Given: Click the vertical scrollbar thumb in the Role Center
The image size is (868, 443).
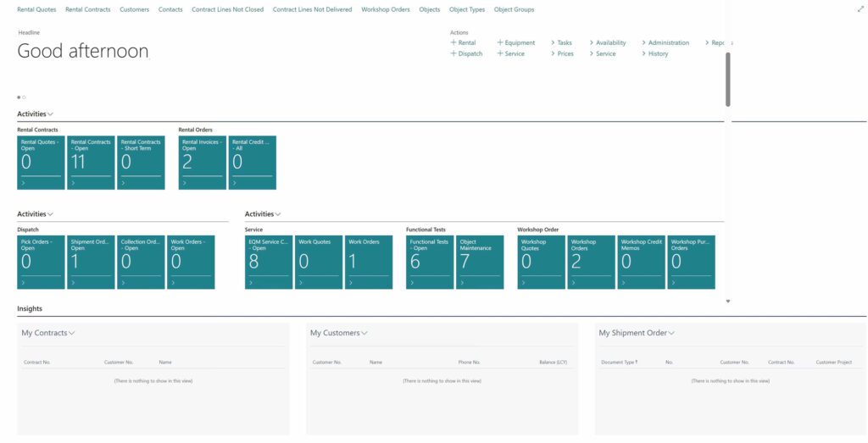Looking at the screenshot, I should coord(727,79).
